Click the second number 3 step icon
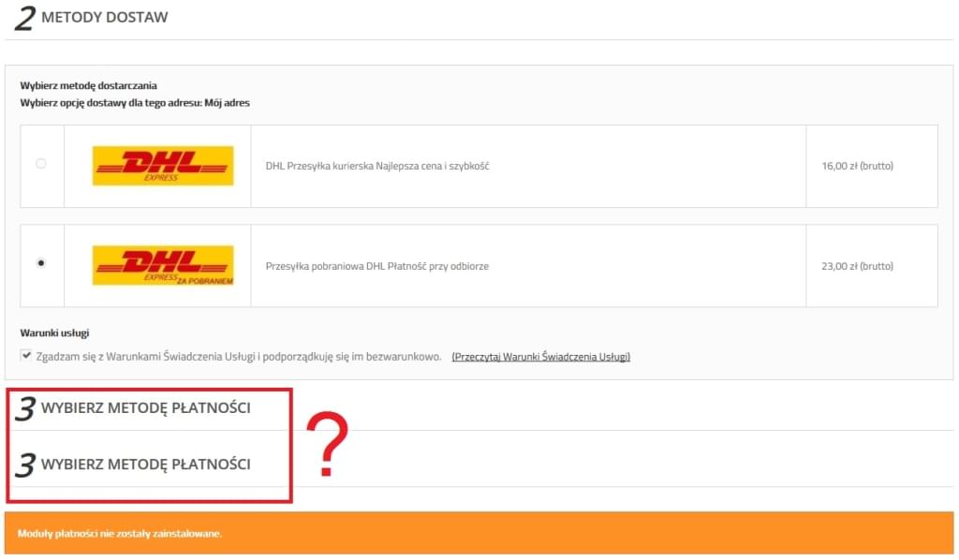This screenshot has width=959, height=560. [26, 464]
